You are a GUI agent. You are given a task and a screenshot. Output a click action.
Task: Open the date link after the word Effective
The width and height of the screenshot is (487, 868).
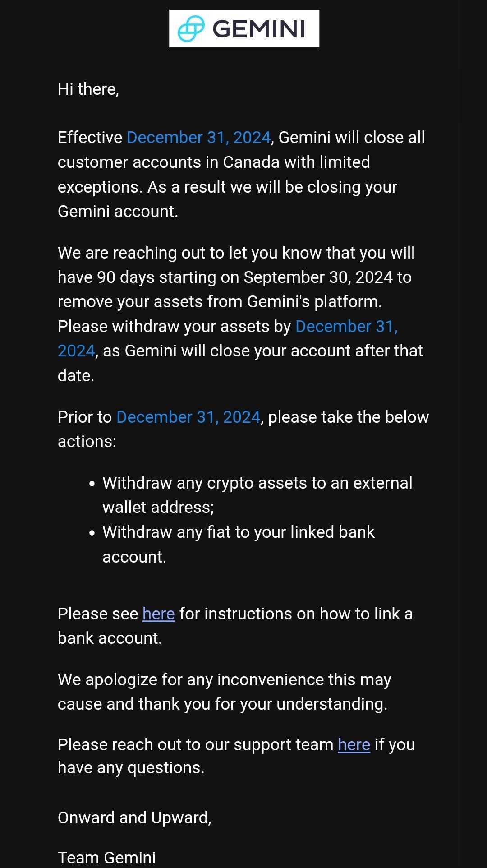(x=198, y=138)
